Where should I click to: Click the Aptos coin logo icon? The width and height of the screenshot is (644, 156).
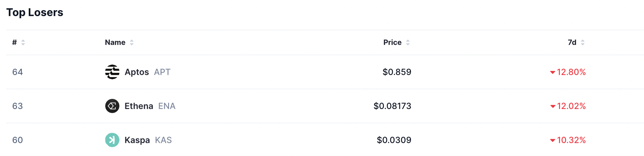pyautogui.click(x=112, y=72)
